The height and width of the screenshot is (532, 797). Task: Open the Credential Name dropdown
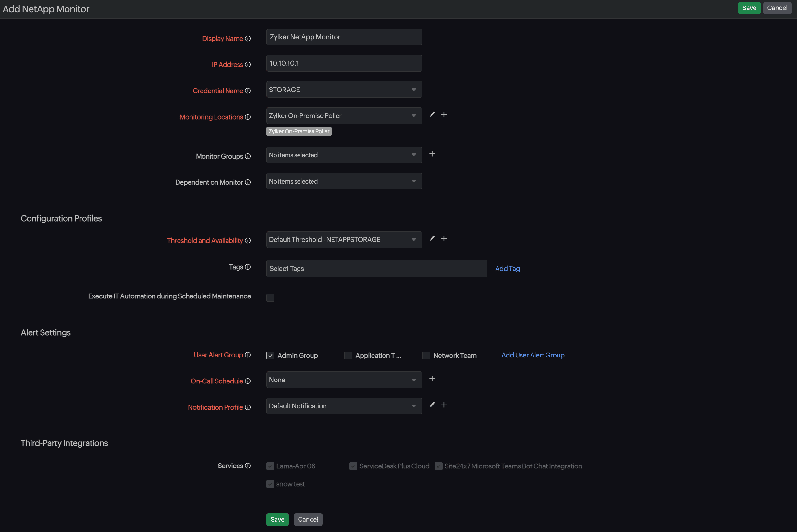point(344,90)
